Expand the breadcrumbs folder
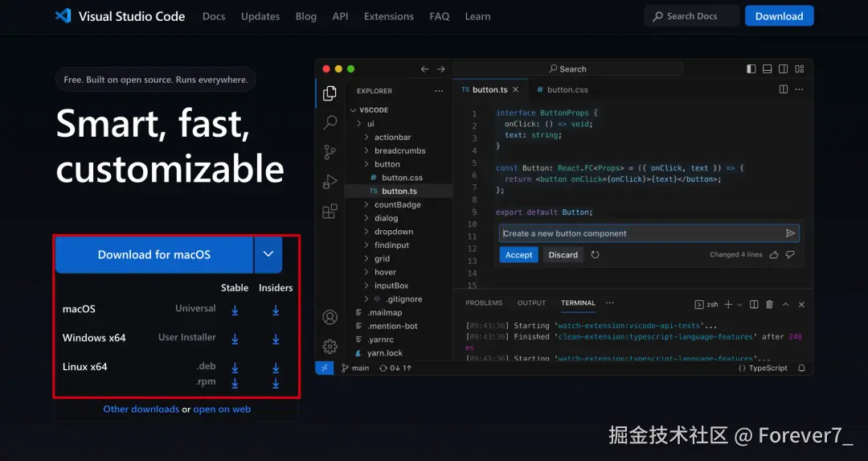 tap(366, 150)
